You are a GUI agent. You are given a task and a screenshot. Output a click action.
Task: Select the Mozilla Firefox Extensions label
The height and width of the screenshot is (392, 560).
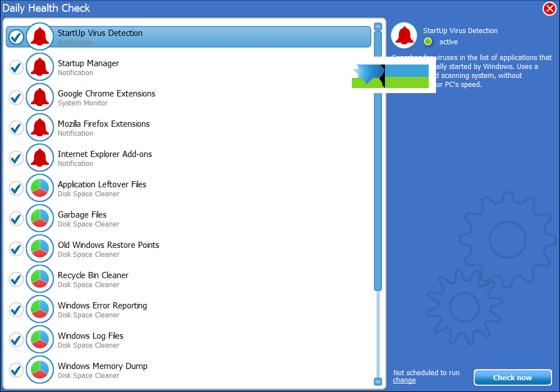(104, 124)
